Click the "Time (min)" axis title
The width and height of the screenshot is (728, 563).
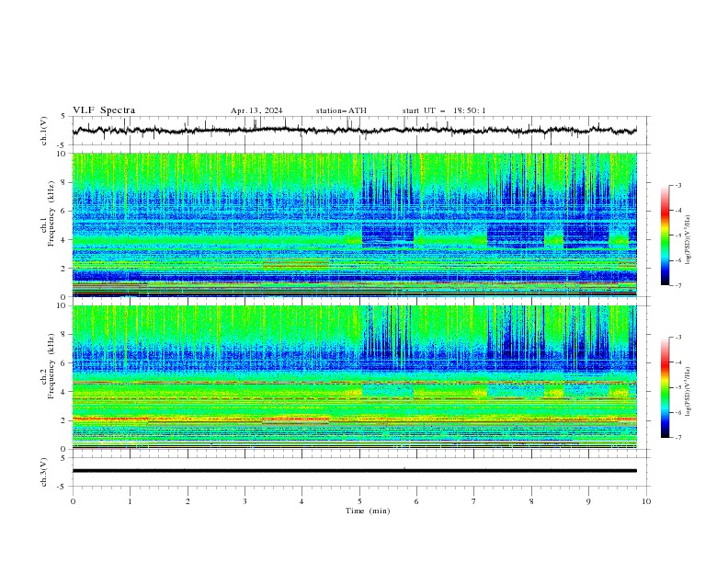(x=368, y=511)
